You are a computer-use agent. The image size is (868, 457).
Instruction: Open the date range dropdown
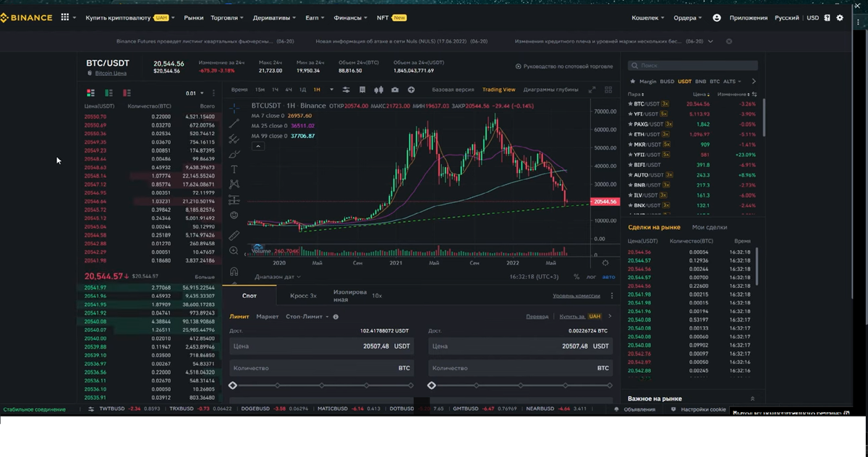click(x=278, y=277)
